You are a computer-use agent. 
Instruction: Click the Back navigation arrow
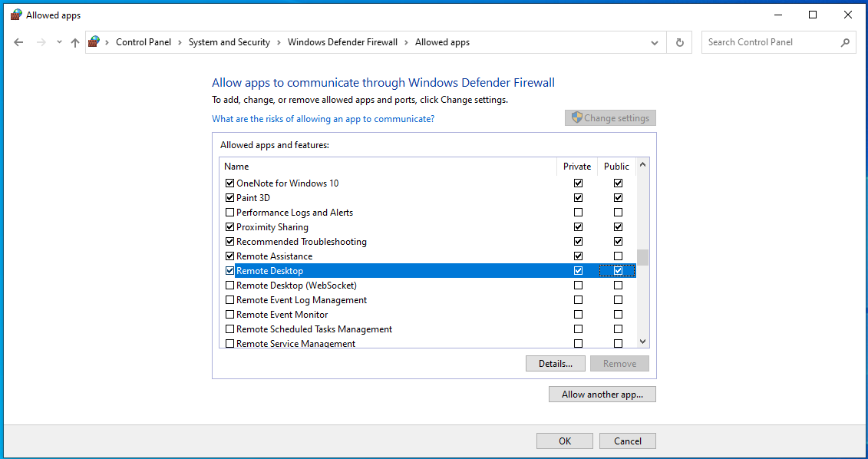19,42
